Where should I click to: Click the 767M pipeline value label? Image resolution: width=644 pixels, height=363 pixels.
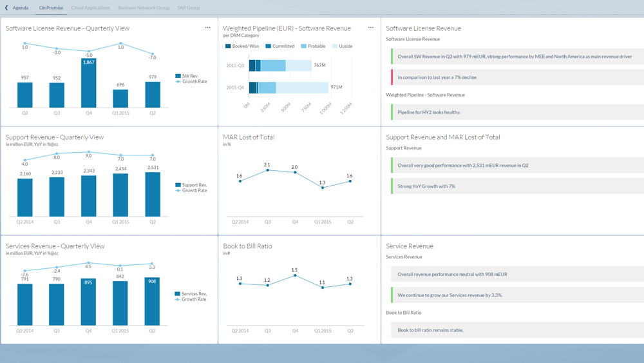319,65
